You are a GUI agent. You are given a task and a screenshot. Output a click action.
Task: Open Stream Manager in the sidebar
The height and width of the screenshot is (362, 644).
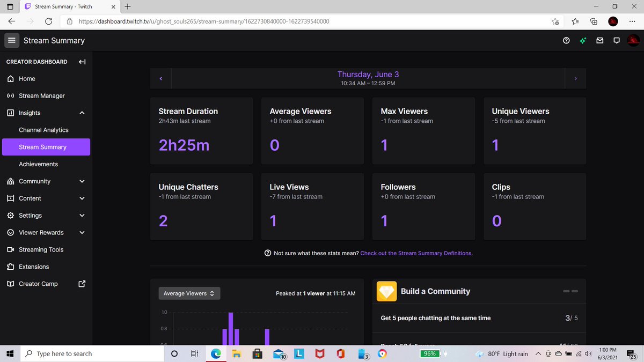coord(42,96)
